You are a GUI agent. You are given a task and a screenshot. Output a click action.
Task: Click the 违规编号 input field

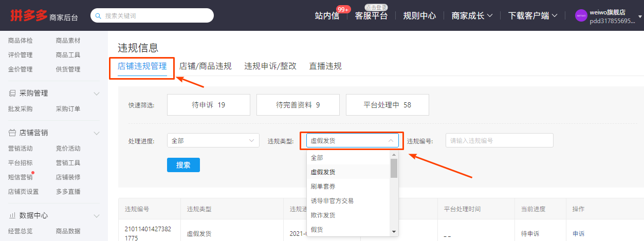(499, 141)
